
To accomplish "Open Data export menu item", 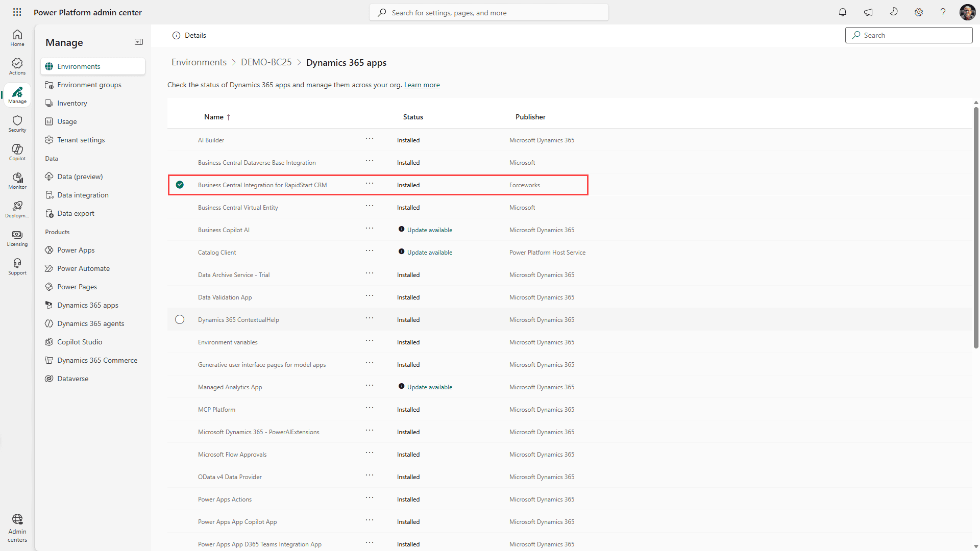I will (93, 213).
